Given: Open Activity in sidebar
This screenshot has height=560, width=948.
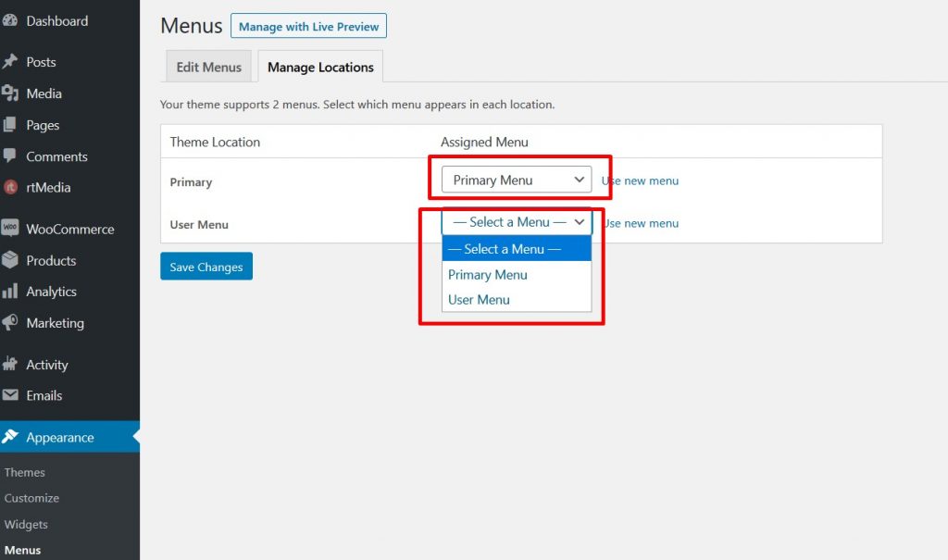Looking at the screenshot, I should tap(46, 365).
